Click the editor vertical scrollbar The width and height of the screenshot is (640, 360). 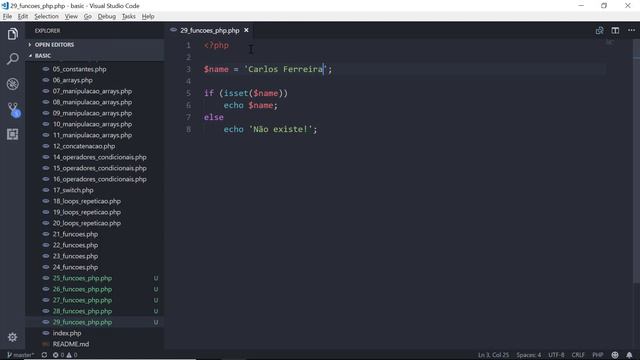(x=636, y=161)
